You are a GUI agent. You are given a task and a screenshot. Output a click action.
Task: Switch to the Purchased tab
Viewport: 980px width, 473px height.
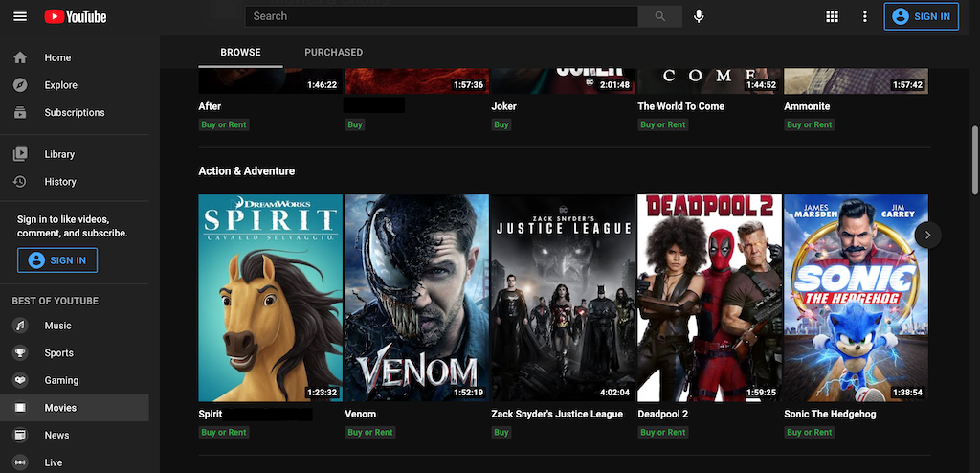pyautogui.click(x=333, y=53)
